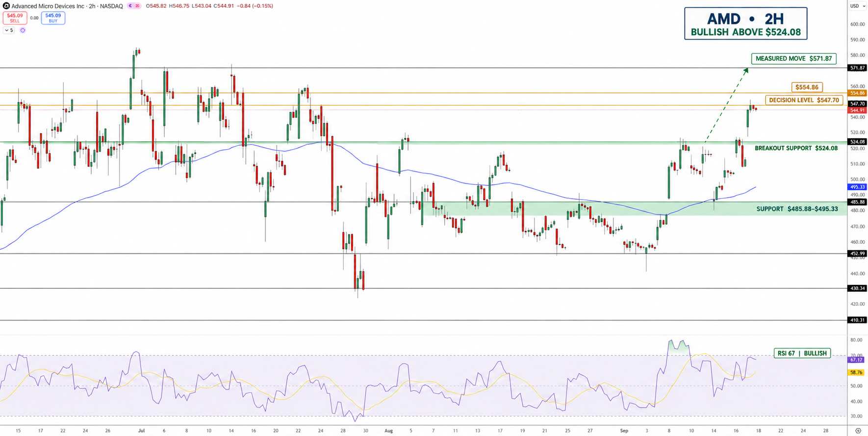Click the 545.09 SELL button
The width and height of the screenshot is (868, 436).
(15, 18)
